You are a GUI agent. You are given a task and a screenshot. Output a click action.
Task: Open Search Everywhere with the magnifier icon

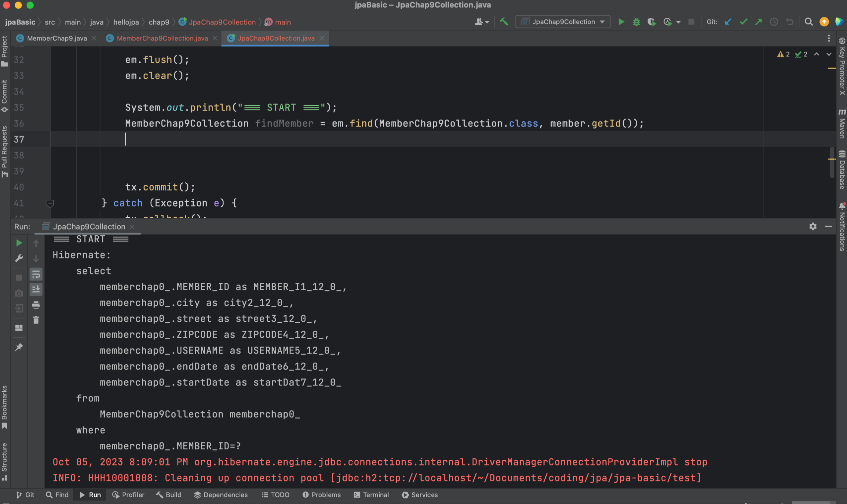pos(809,22)
